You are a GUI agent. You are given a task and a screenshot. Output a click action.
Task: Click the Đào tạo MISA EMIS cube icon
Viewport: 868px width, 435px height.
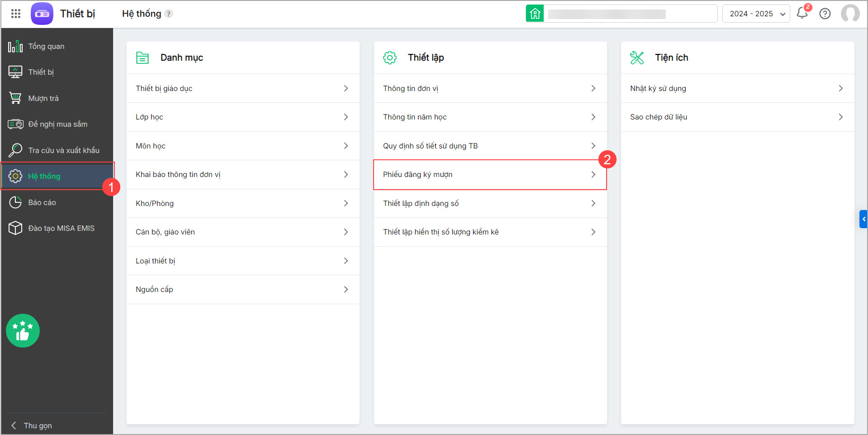(x=15, y=228)
